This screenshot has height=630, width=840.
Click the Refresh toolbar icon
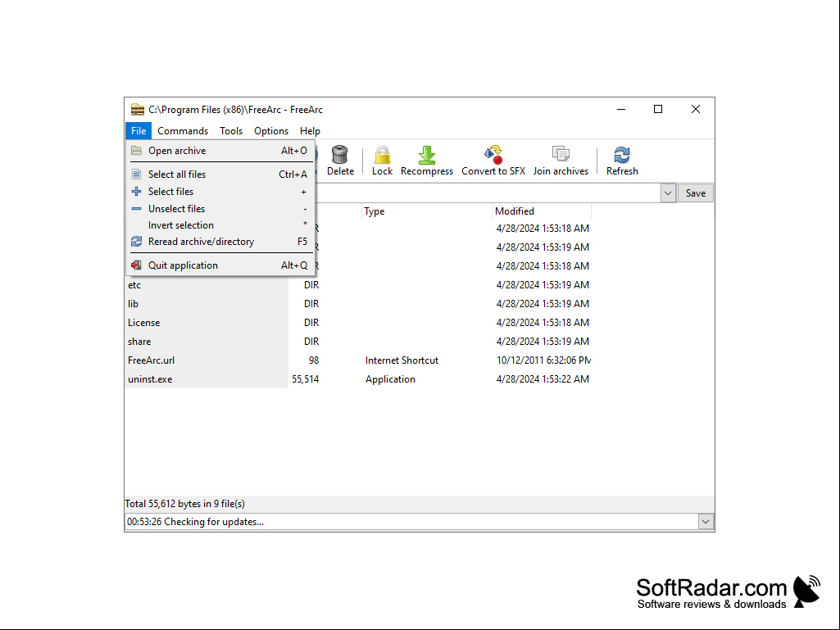[622, 154]
